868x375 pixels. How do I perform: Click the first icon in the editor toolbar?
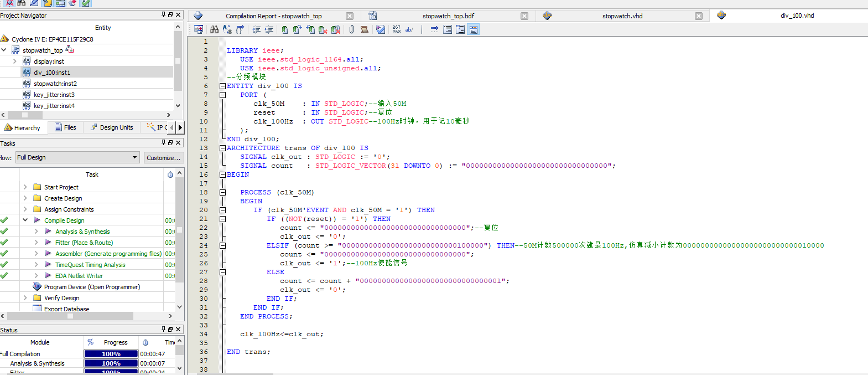pyautogui.click(x=198, y=29)
